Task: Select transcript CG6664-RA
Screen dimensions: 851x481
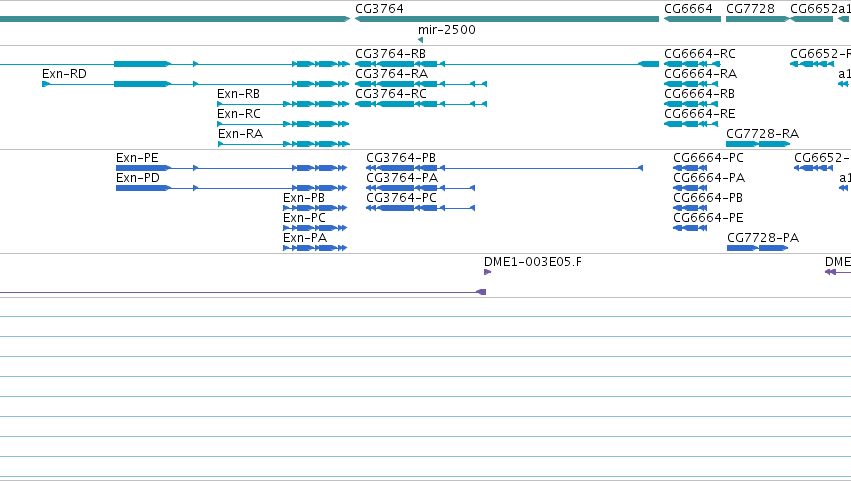Action: coord(691,84)
